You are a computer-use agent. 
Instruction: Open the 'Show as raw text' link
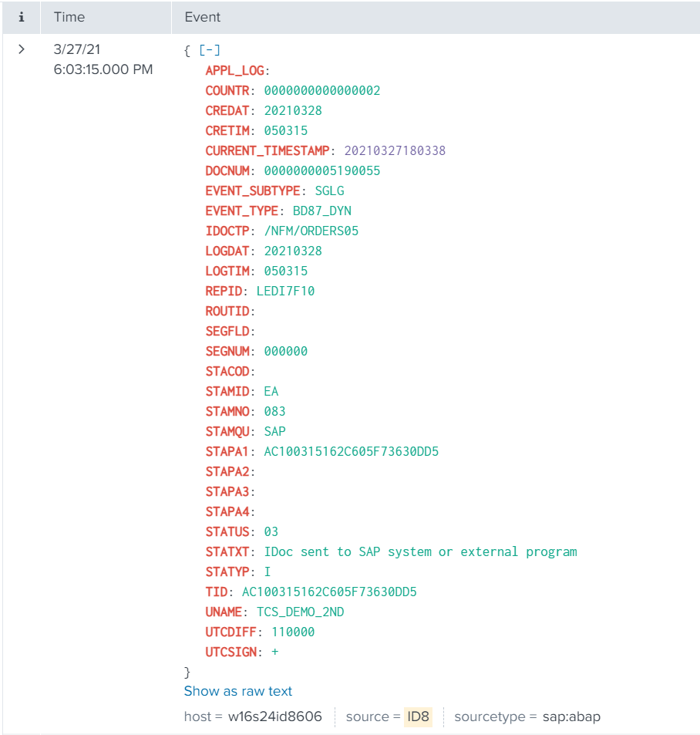pyautogui.click(x=238, y=691)
